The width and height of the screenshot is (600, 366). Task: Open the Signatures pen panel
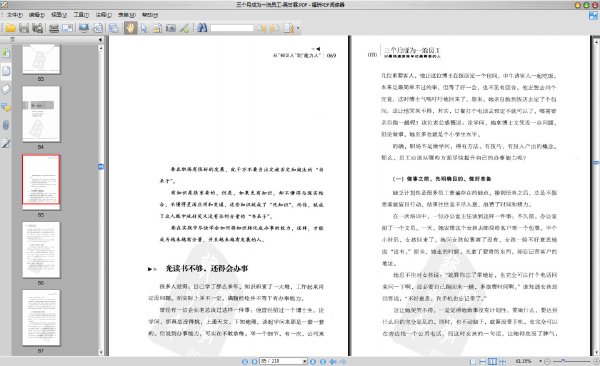click(6, 143)
